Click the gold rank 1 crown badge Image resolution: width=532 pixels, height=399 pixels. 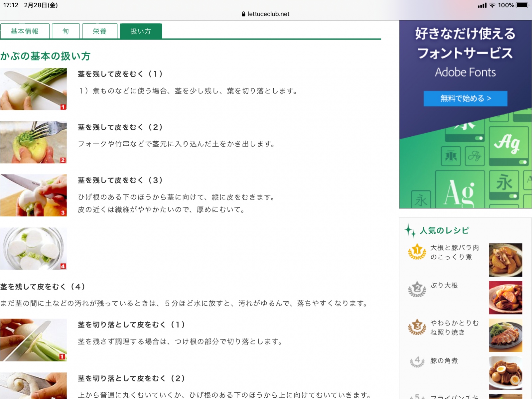tap(417, 252)
